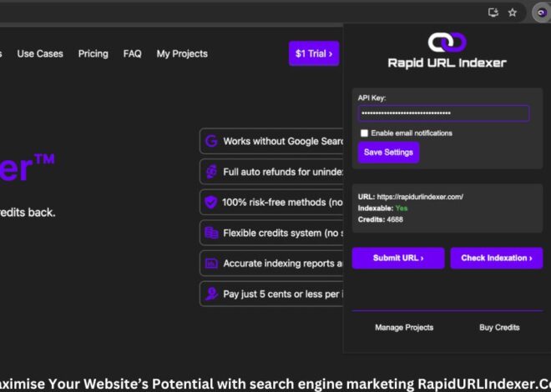The image size is (551, 392).
Task: Open the FAQ menu item
Action: click(x=133, y=53)
